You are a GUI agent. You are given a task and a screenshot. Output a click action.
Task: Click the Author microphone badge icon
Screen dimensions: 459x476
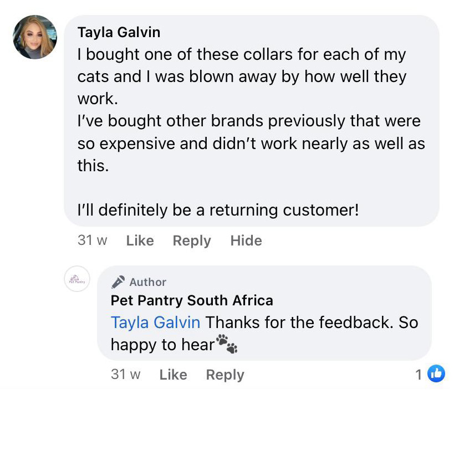pos(118,282)
